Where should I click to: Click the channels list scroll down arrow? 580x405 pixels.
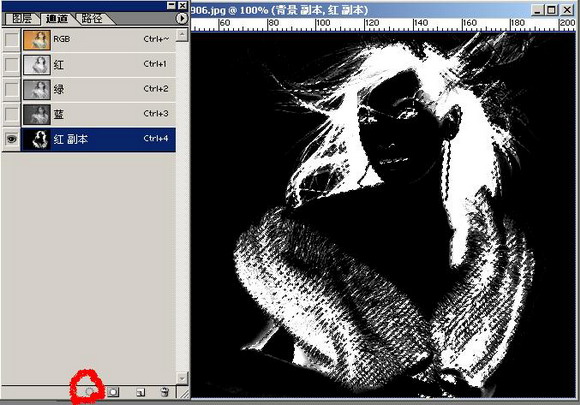click(x=182, y=378)
